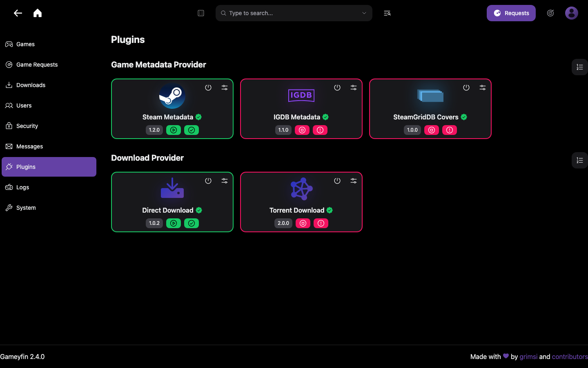The image size is (588, 368).
Task: Open the home page icon
Action: (38, 13)
